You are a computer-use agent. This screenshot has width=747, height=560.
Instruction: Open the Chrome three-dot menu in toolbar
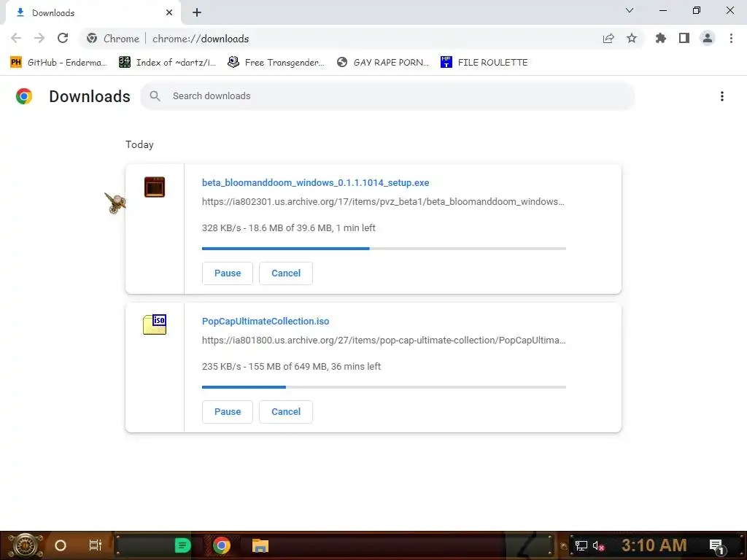pyautogui.click(x=731, y=38)
